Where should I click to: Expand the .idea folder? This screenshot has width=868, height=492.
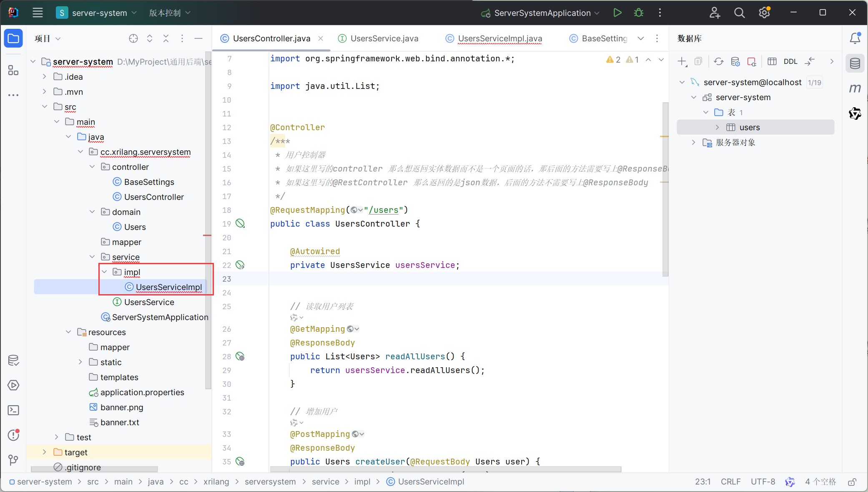click(45, 77)
